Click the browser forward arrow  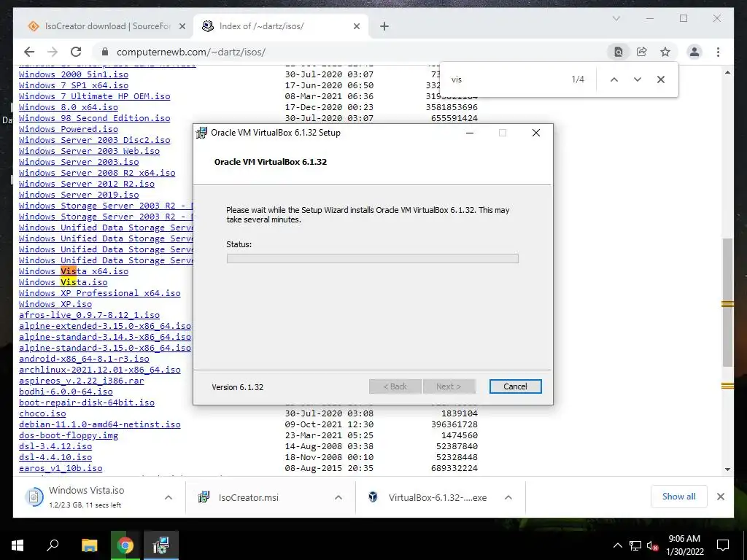click(53, 52)
